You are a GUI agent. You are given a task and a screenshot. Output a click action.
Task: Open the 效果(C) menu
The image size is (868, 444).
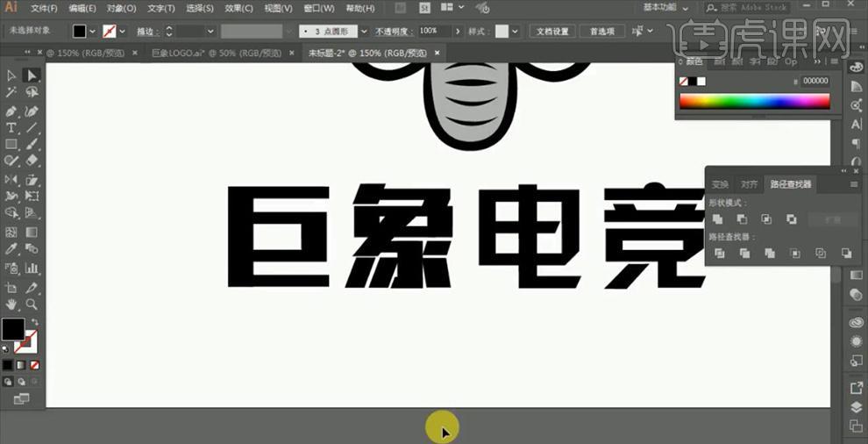point(239,8)
